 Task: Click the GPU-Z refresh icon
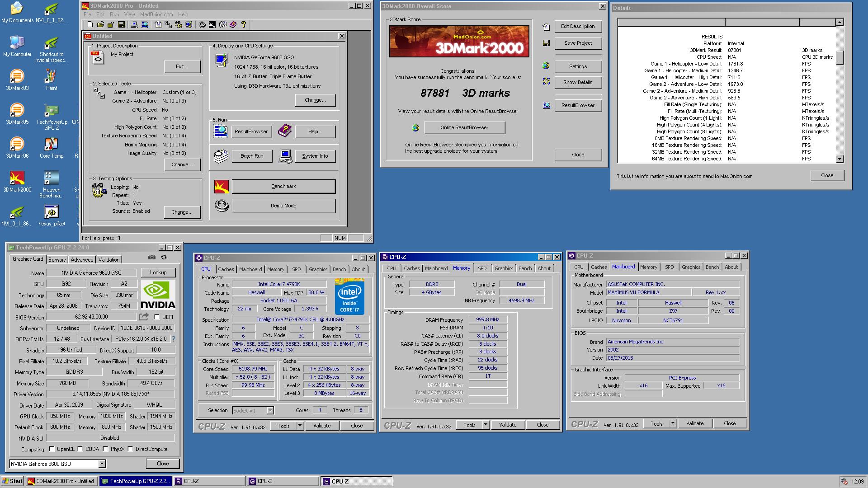click(164, 257)
